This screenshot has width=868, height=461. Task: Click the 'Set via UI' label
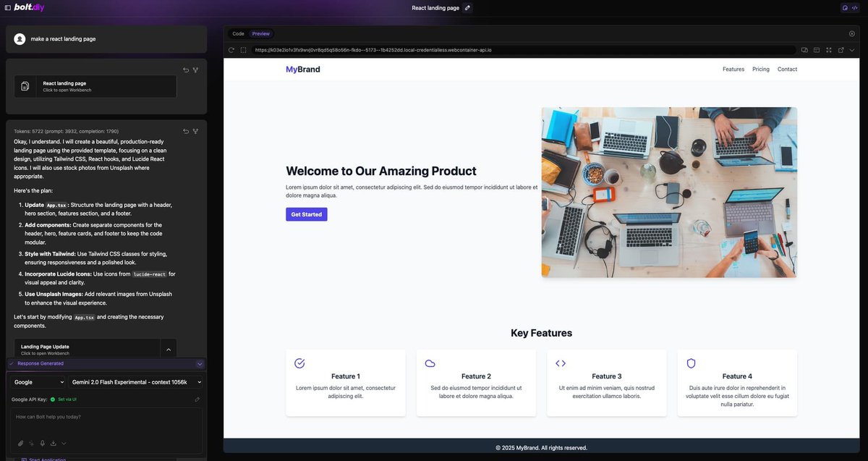pos(67,399)
